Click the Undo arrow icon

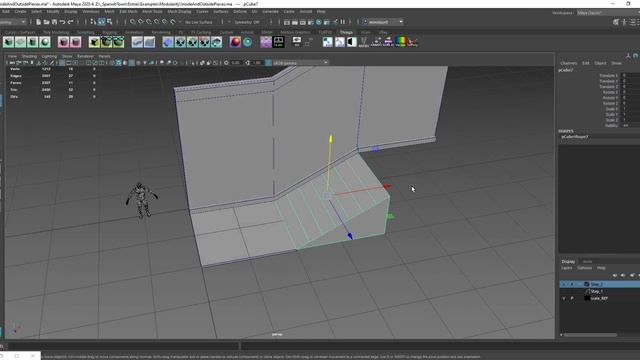pos(62,22)
